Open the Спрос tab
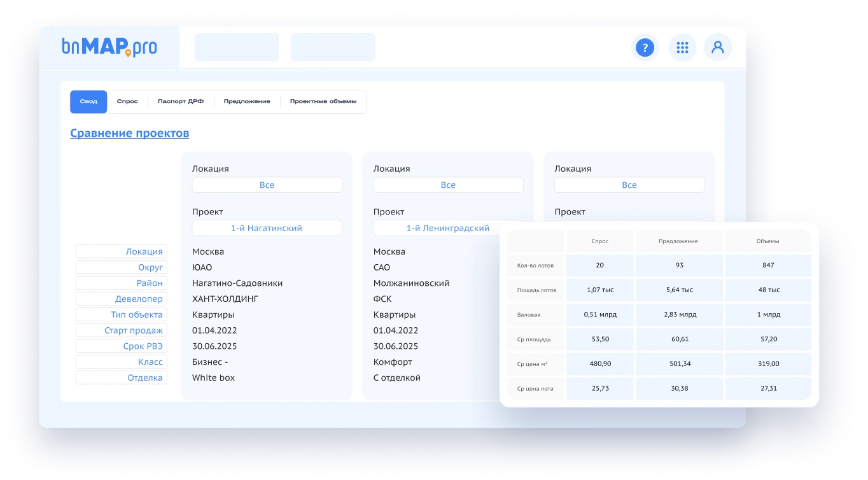The image size is (868, 480). coord(127,102)
